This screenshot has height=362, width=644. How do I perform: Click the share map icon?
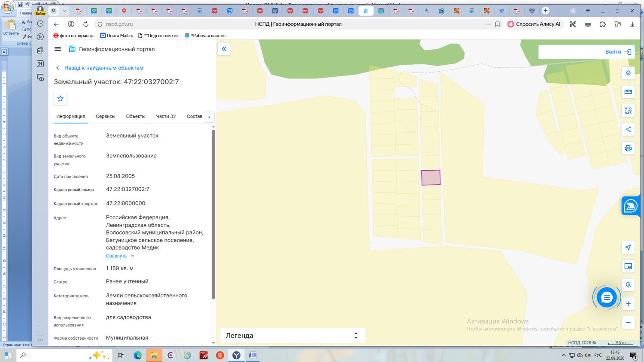[x=628, y=130]
